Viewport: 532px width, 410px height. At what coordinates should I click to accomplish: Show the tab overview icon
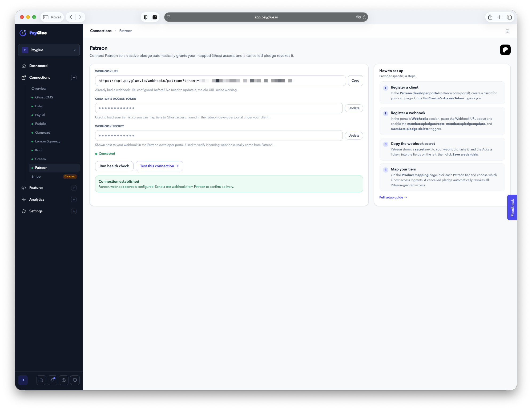click(509, 17)
